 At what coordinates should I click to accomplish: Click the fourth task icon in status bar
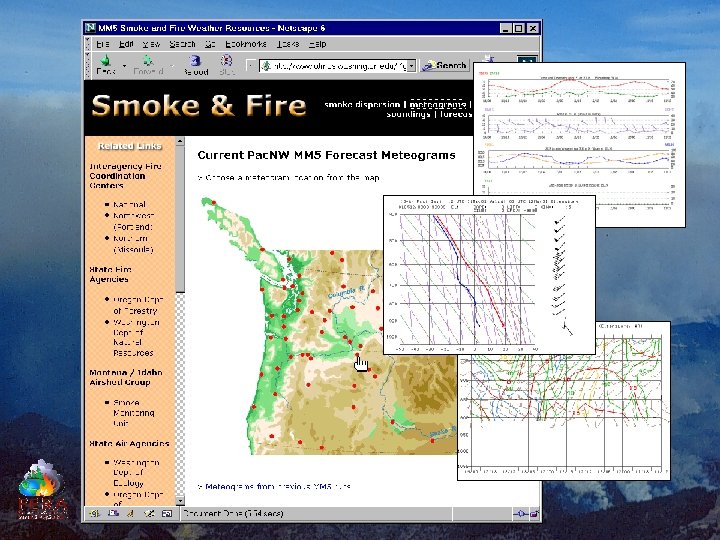149,513
